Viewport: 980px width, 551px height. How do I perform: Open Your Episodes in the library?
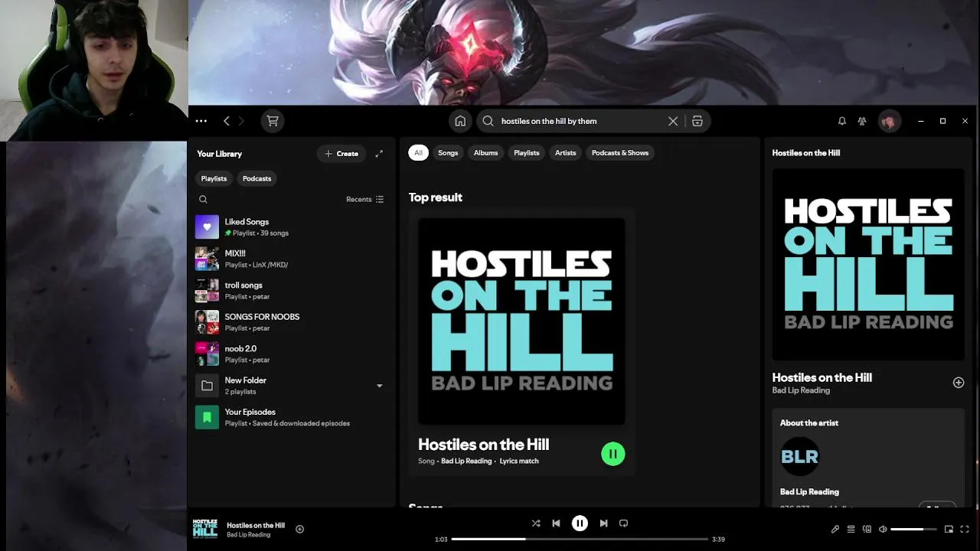pyautogui.click(x=291, y=417)
